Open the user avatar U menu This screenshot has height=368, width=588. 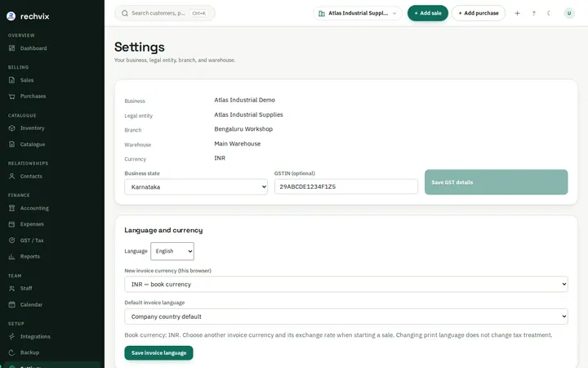569,13
